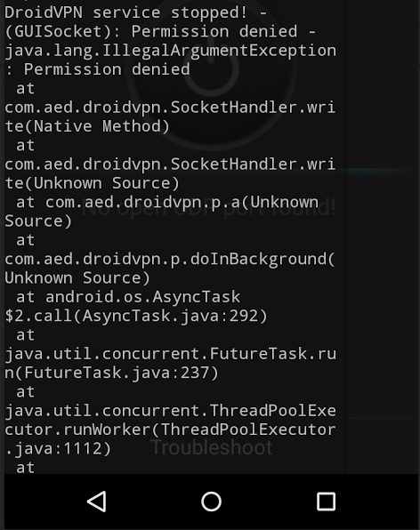Tap the 'com.aed.droidvpn.p.a(Unknown' stack line

pos(167,202)
